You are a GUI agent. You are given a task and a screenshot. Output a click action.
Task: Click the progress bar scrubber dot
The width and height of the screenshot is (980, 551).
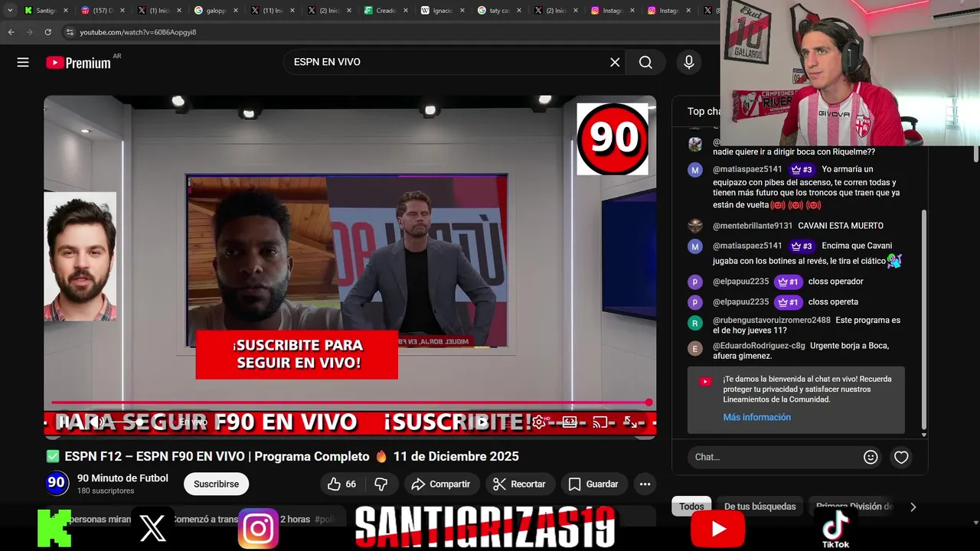pyautogui.click(x=648, y=403)
